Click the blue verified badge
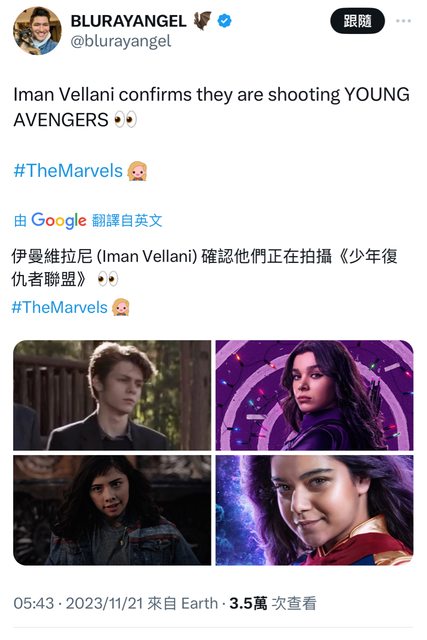The image size is (427, 640). [225, 20]
